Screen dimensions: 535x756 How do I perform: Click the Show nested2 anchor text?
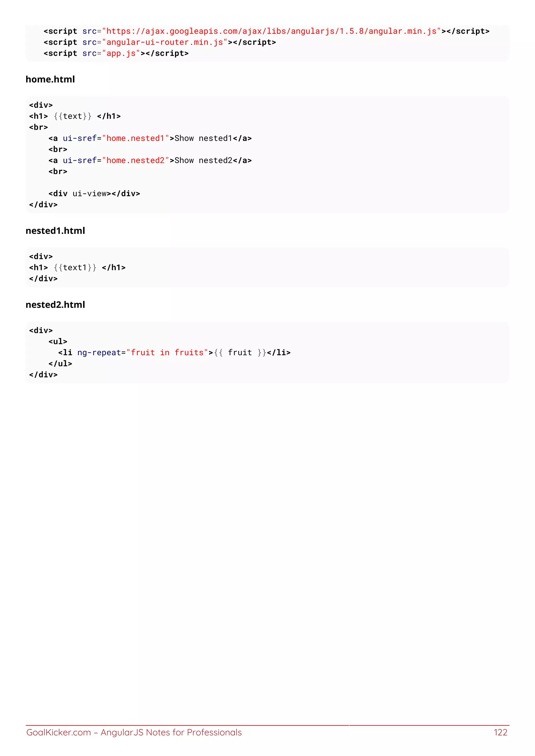203,160
